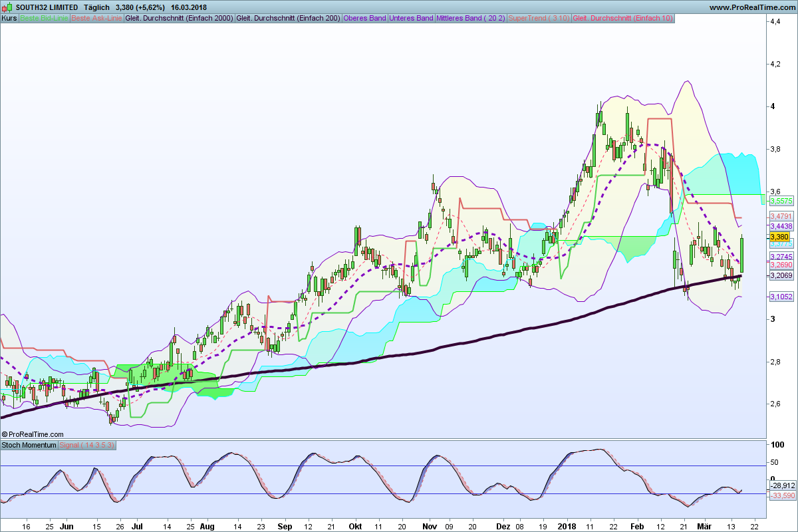
Task: Click the 4,2 price axis value
Action: [x=775, y=65]
